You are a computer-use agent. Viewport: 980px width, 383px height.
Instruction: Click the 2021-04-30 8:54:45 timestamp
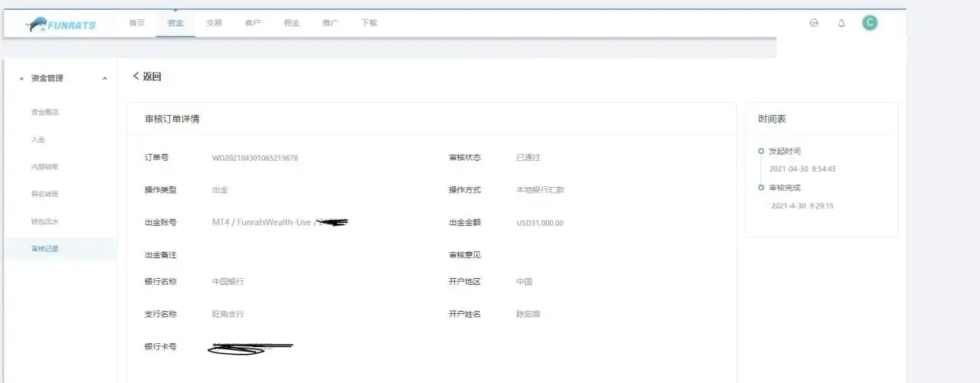[802, 169]
